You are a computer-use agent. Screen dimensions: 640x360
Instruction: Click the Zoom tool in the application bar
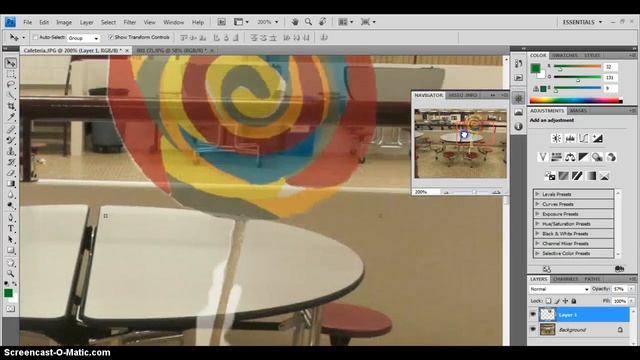click(309, 22)
